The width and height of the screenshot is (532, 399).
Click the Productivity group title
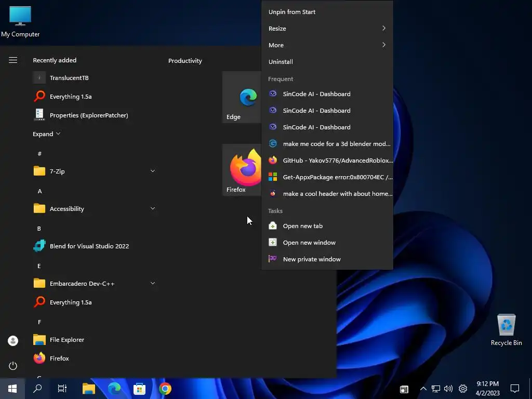[185, 61]
